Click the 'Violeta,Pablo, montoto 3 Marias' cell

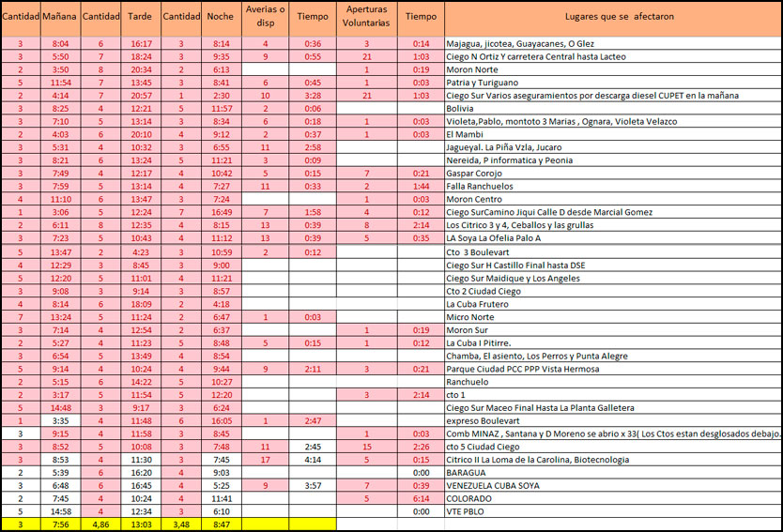click(x=613, y=121)
